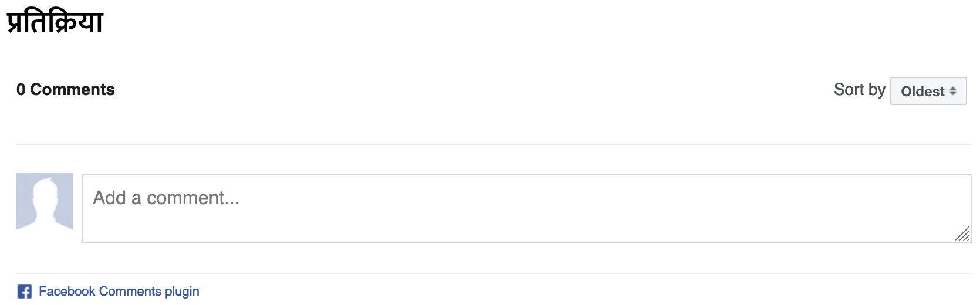Focus the Add a comment text box
980x305 pixels.
[527, 209]
